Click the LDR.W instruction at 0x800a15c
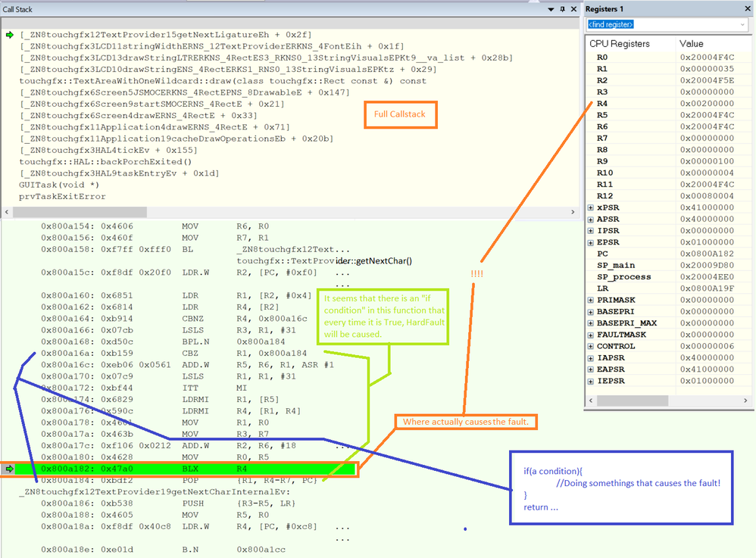 point(179,273)
